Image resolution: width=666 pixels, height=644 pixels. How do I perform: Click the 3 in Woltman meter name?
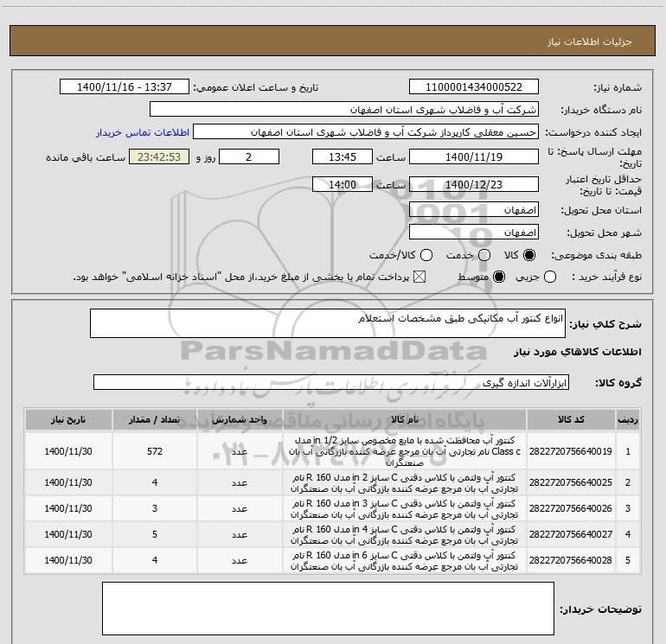405,509
